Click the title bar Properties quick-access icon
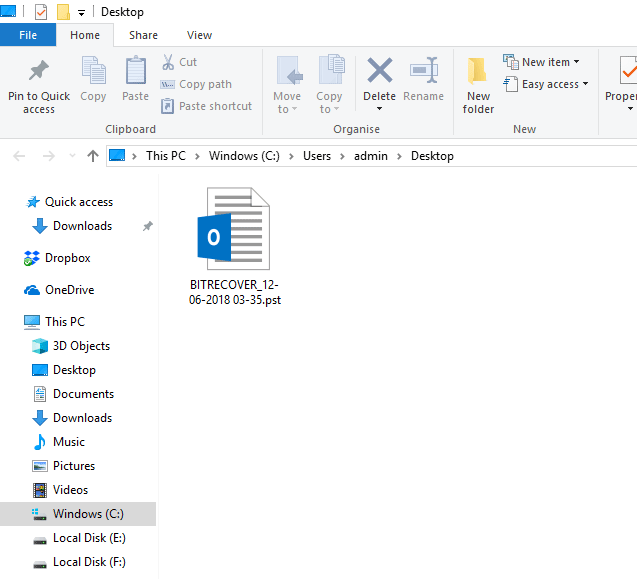 pyautogui.click(x=41, y=12)
